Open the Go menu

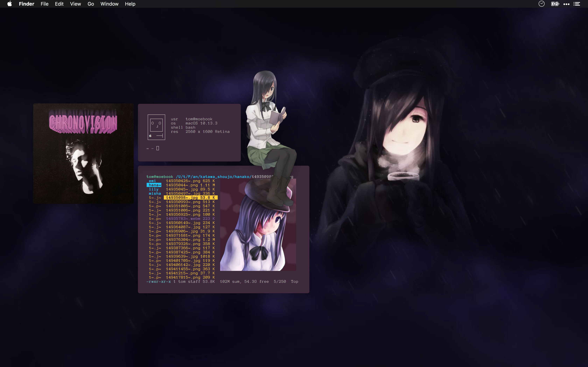[91, 4]
